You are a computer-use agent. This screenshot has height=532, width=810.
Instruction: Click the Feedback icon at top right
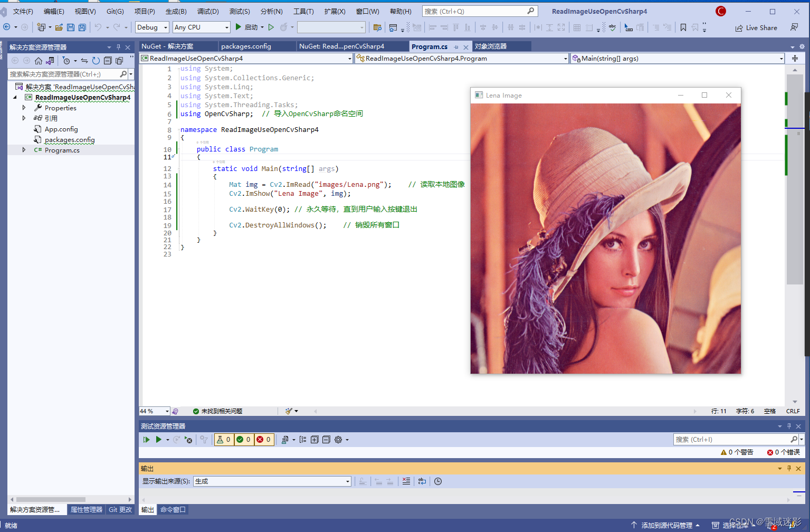point(794,27)
